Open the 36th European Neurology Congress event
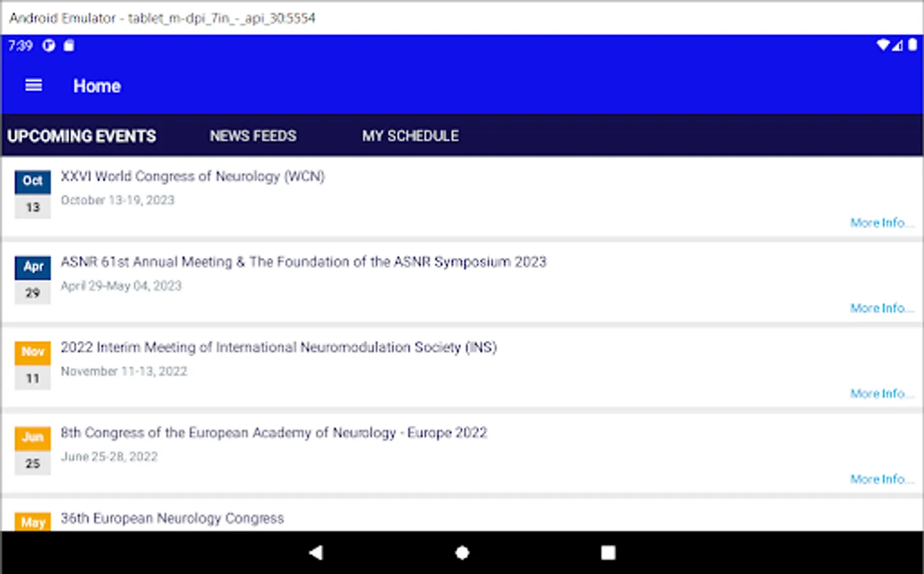924x574 pixels. 172,518
